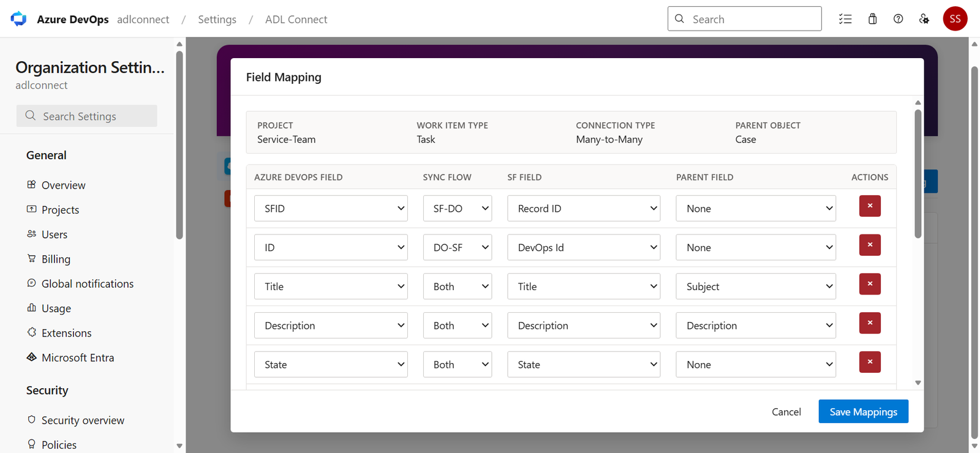Open the ID Azure DevOps field dropdown
This screenshot has width=980, height=453.
click(x=331, y=247)
